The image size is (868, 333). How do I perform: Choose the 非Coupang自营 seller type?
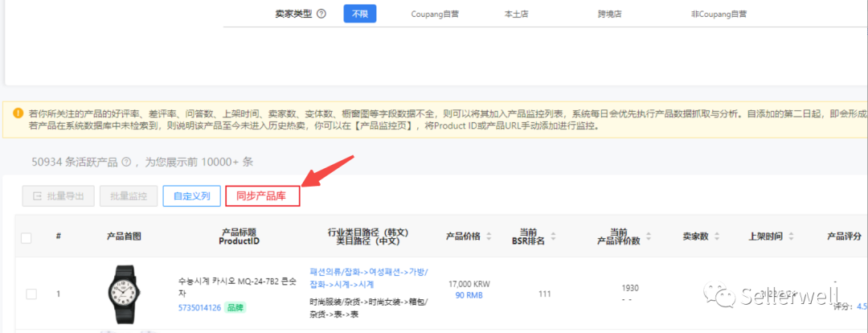click(x=719, y=14)
